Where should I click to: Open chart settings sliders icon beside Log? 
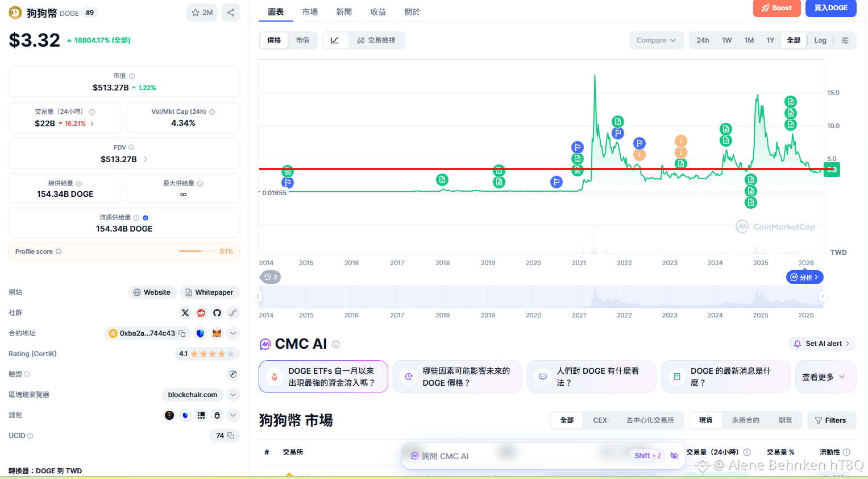[x=845, y=40]
